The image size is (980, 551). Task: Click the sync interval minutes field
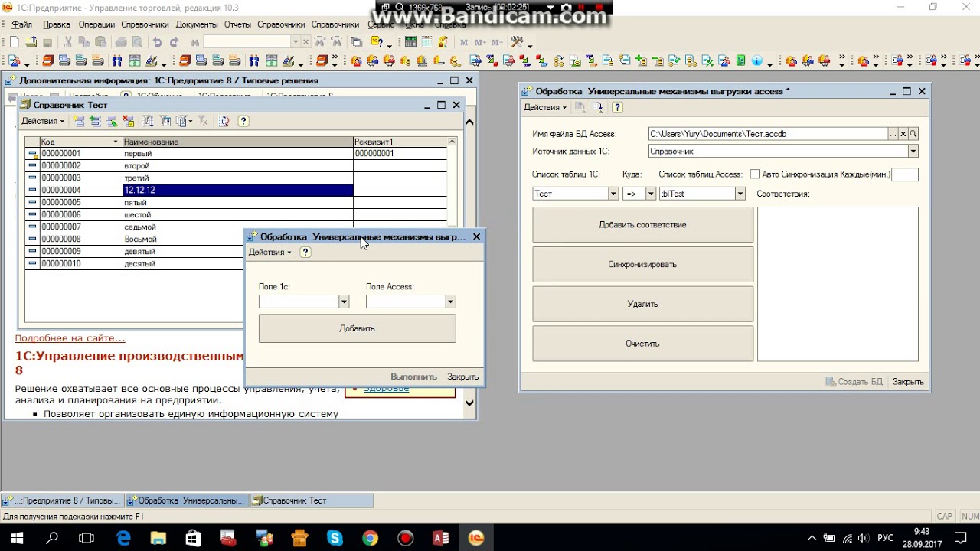905,174
